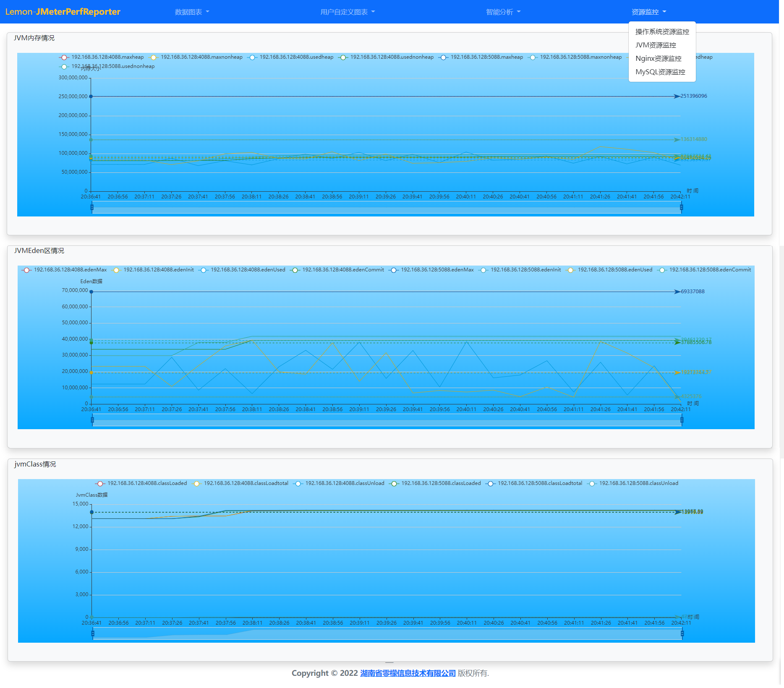Image resolution: width=784 pixels, height=688 pixels.
Task: Hide 5088.edenMax series
Action: [431, 270]
